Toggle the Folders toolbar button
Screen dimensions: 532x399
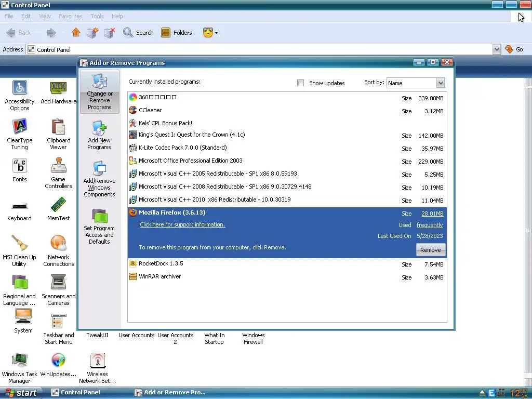[x=177, y=33]
